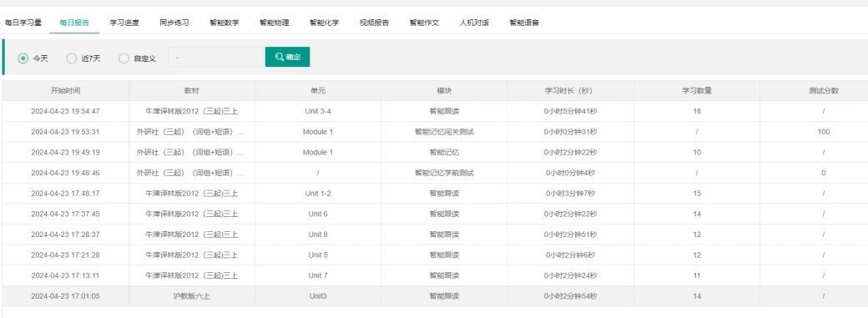Click the 0小时2分钟6秒 duration cell
Image resolution: width=868 pixels, height=318 pixels.
[x=570, y=255]
